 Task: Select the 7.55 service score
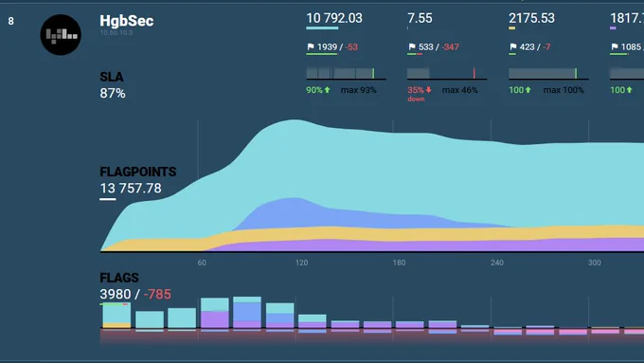[x=420, y=18]
